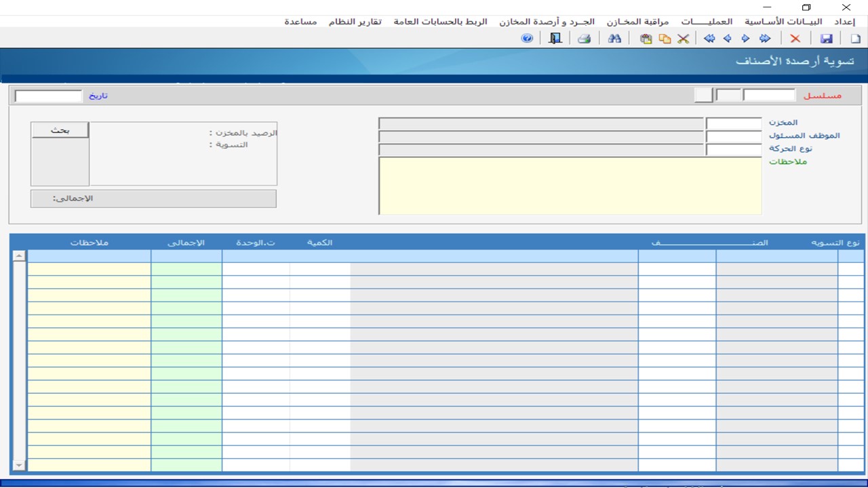This screenshot has height=488, width=868.
Task: Click the red X delete icon
Action: click(795, 39)
